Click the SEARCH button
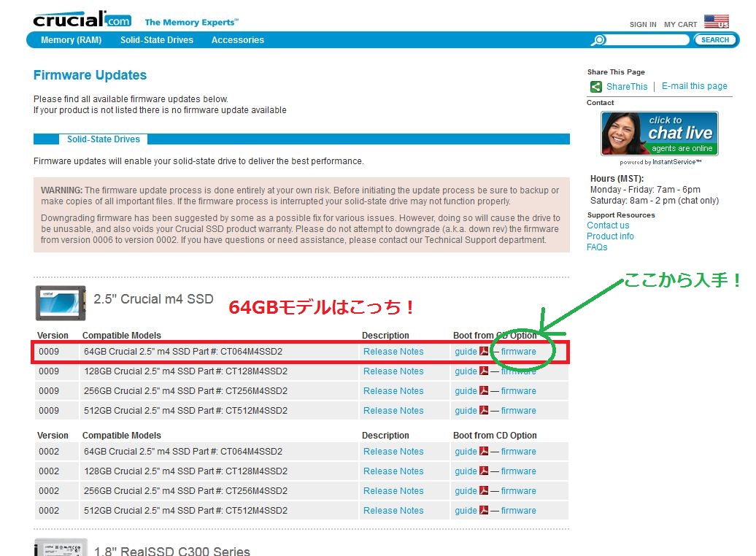Viewport: 756px width, 556px height. point(715,40)
